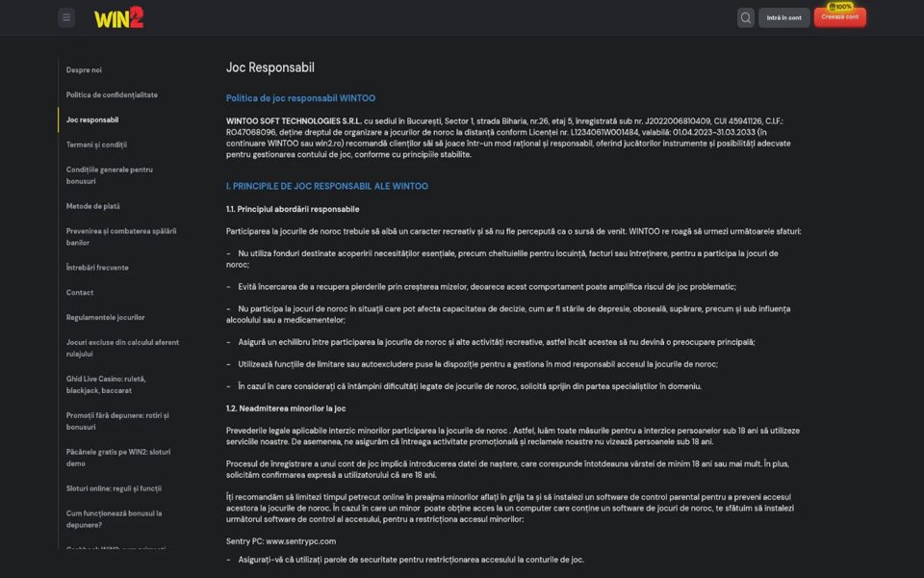Open Despre noi in the sidebar
Screen dimensions: 924x578
(84, 70)
